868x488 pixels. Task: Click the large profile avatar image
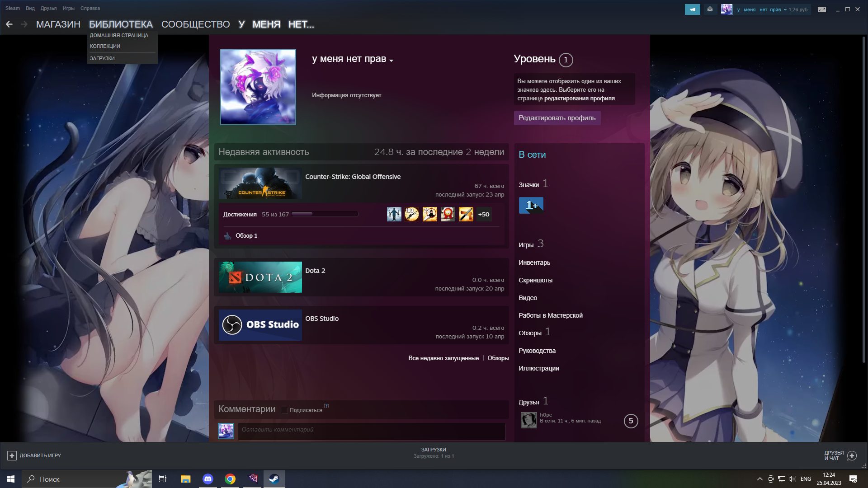[258, 87]
